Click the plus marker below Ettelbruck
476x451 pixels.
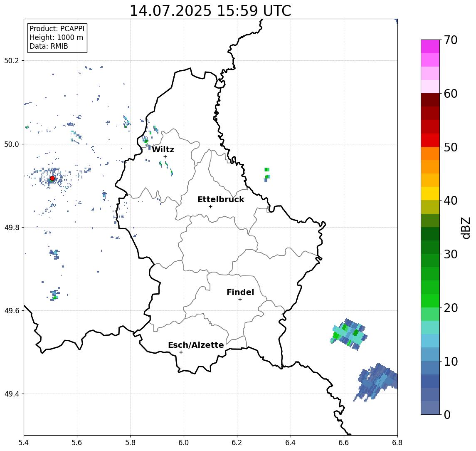210,207
